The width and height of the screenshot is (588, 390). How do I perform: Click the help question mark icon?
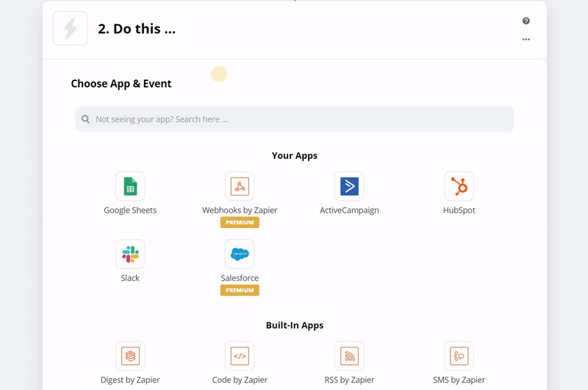coord(526,21)
